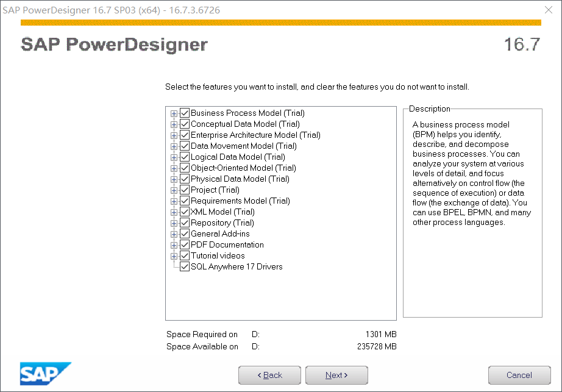The image size is (562, 392).
Task: Uncheck Tutorial videos checkbox
Action: coord(185,256)
